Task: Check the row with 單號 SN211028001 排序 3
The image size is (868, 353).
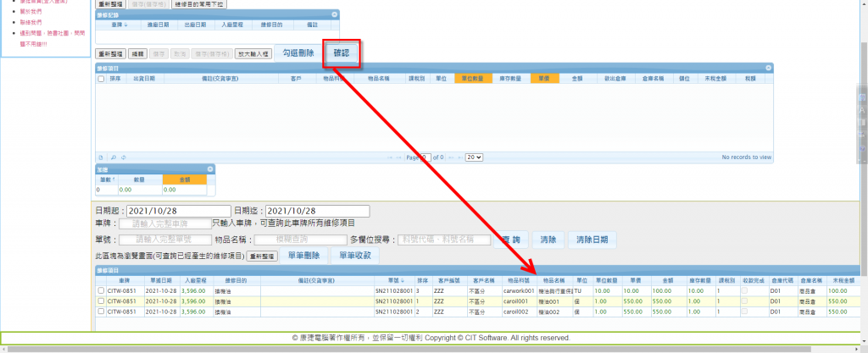Action: click(x=102, y=290)
